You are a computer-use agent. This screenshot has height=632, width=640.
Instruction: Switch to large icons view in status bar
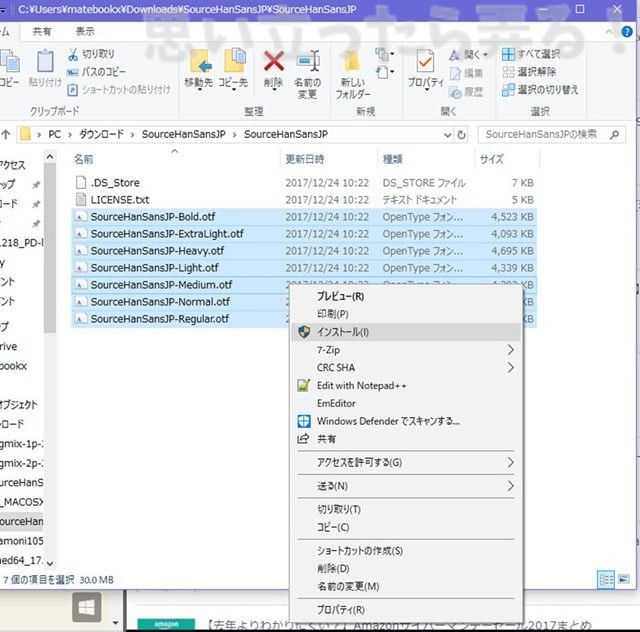tap(627, 579)
